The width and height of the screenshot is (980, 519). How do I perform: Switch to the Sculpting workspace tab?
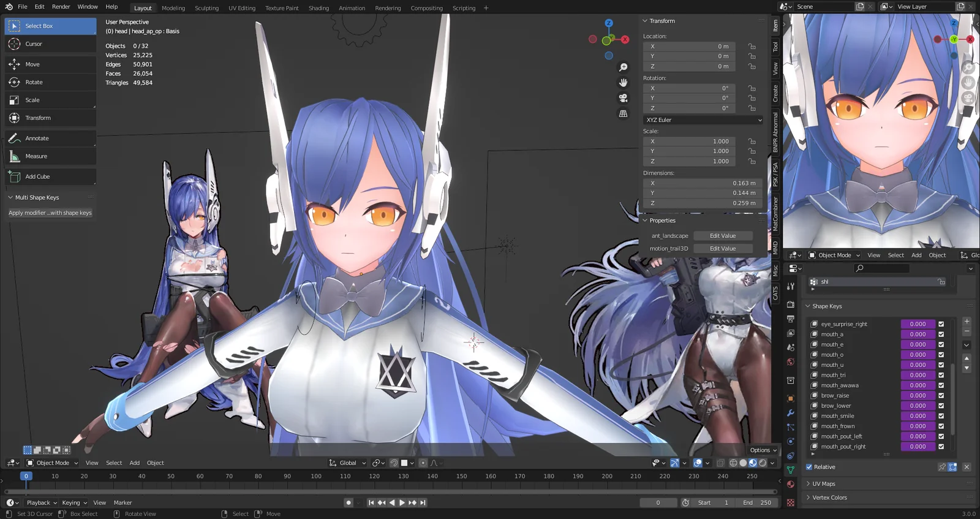coord(206,8)
